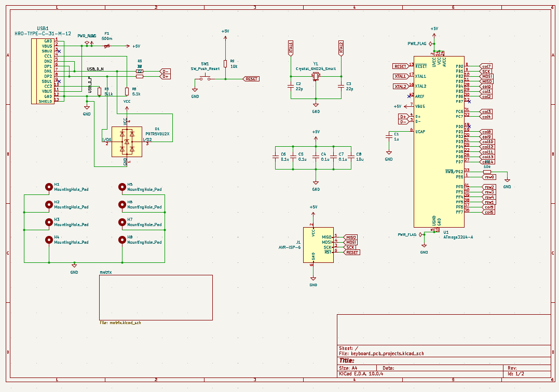
Task: Select the C6 0.1u capacitor symbol
Action: click(276, 157)
